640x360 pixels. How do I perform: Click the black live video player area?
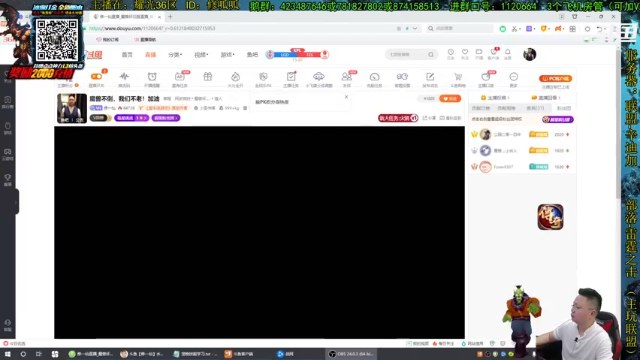259,232
